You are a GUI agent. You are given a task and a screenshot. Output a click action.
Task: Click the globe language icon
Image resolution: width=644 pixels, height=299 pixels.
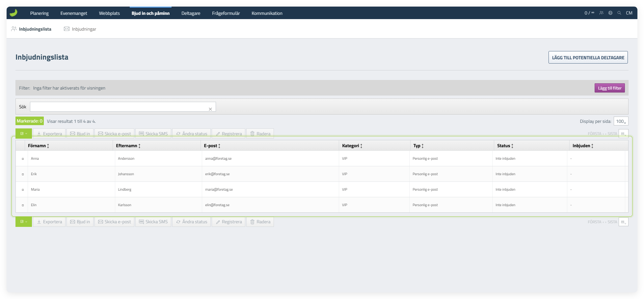(610, 13)
